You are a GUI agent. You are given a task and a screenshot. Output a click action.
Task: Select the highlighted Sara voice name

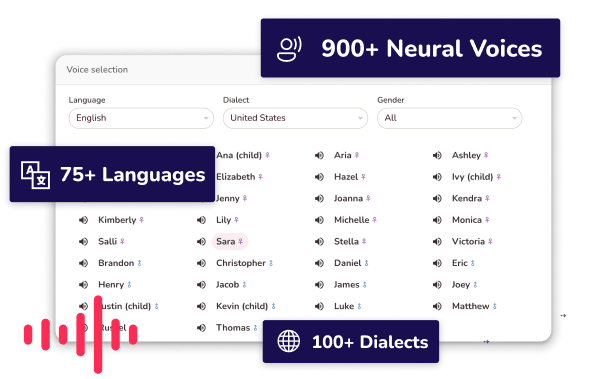pyautogui.click(x=225, y=241)
